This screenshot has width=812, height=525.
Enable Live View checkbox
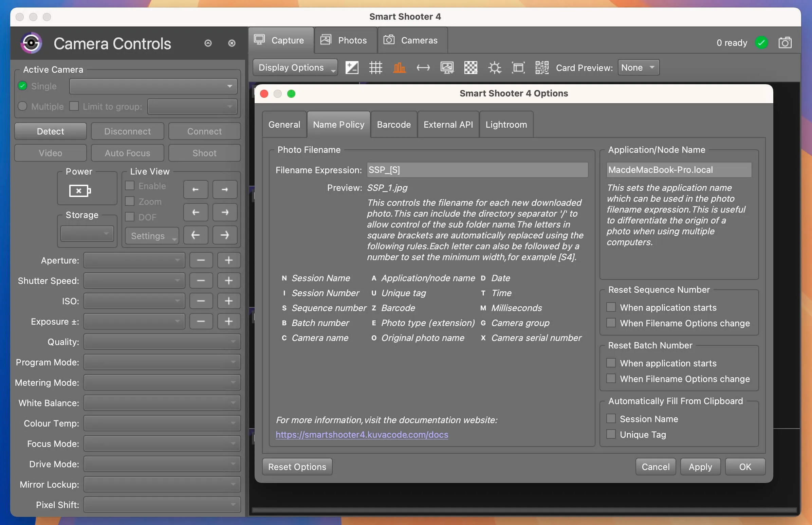point(129,185)
